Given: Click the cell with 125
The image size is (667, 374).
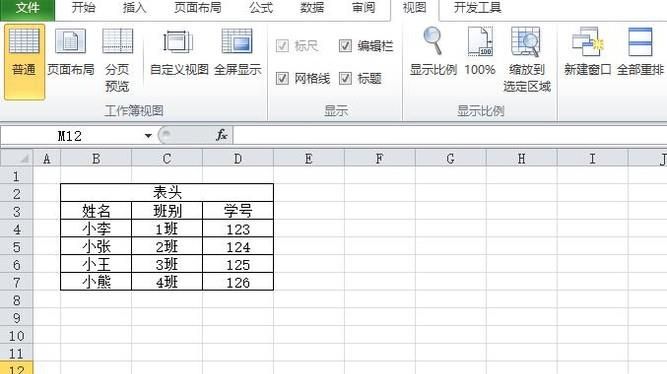Looking at the screenshot, I should pyautogui.click(x=238, y=264).
